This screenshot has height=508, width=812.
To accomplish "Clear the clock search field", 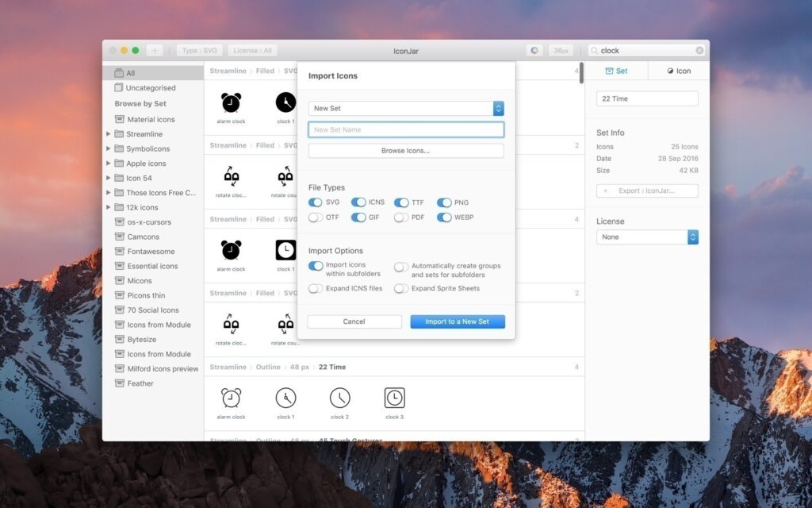I will coord(699,50).
